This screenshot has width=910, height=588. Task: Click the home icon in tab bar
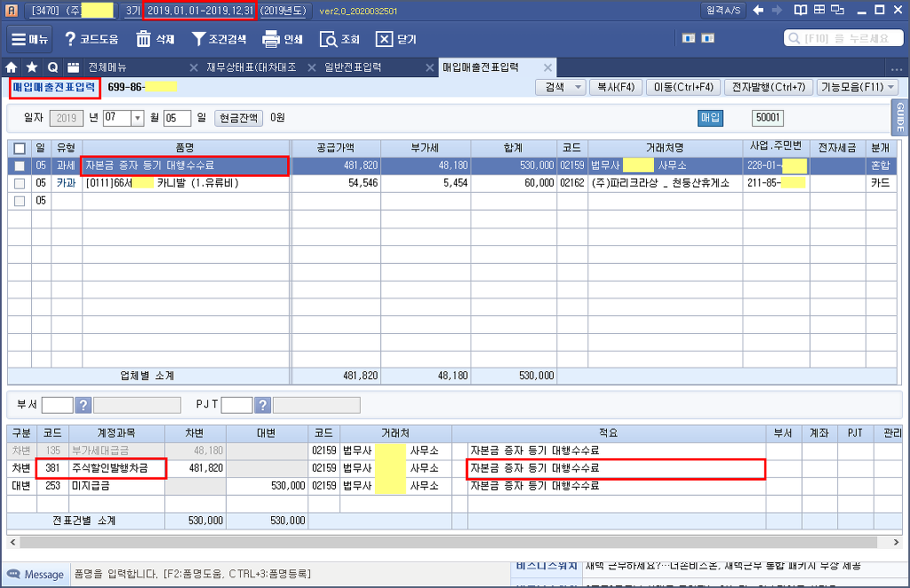[x=12, y=68]
